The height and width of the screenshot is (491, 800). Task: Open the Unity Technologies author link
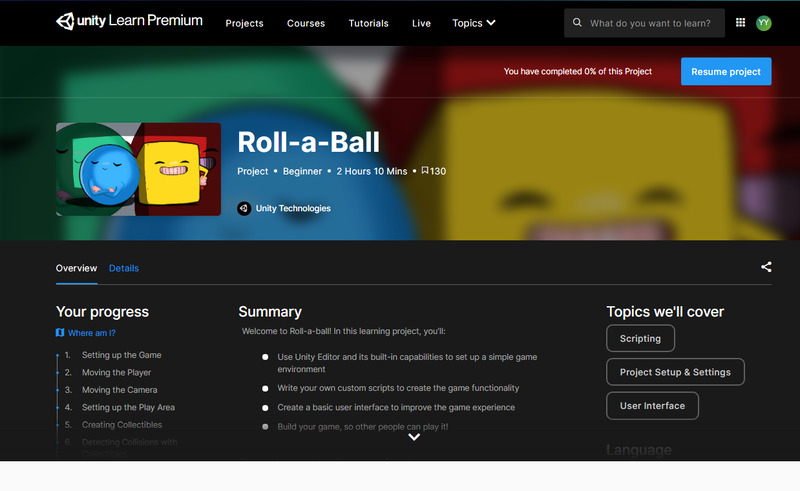tap(293, 208)
